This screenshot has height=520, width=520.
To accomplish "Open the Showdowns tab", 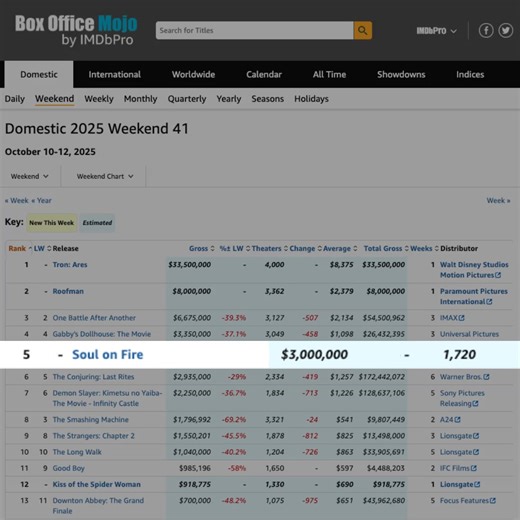I will pyautogui.click(x=401, y=74).
